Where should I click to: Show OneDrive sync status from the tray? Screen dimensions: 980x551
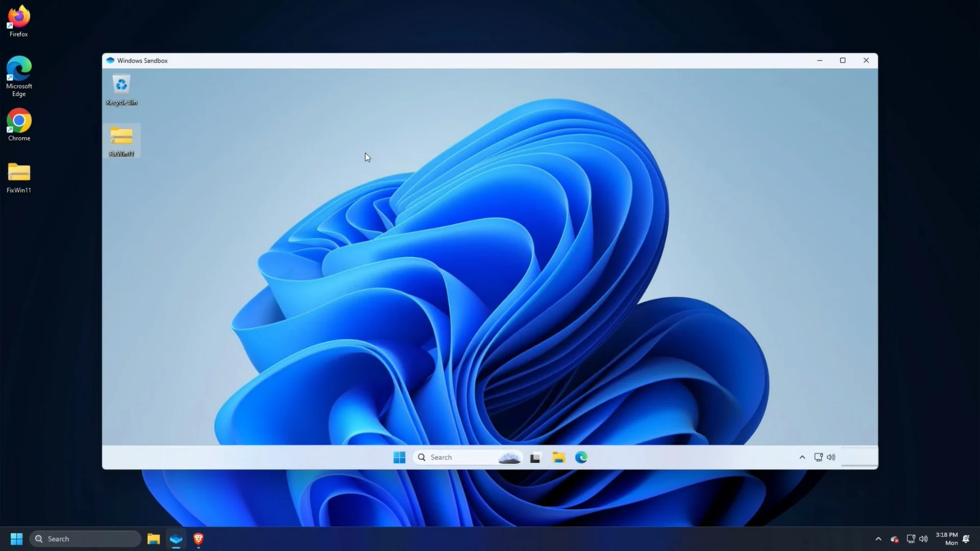895,539
